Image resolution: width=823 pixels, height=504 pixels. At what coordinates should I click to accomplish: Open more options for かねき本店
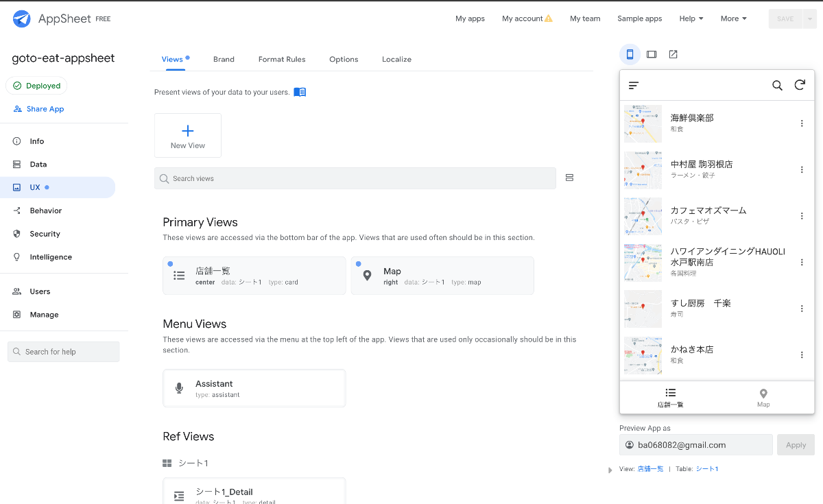coord(802,355)
